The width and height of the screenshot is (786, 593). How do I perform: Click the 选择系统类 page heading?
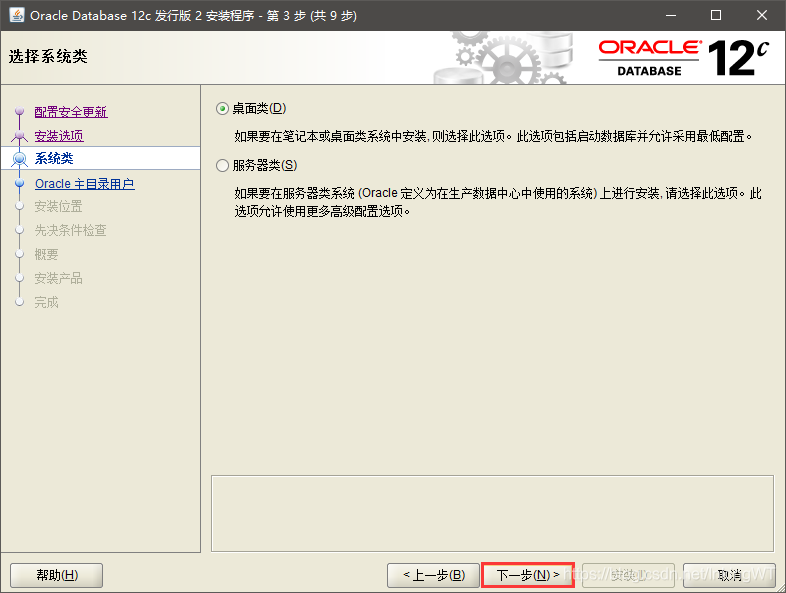pos(48,56)
